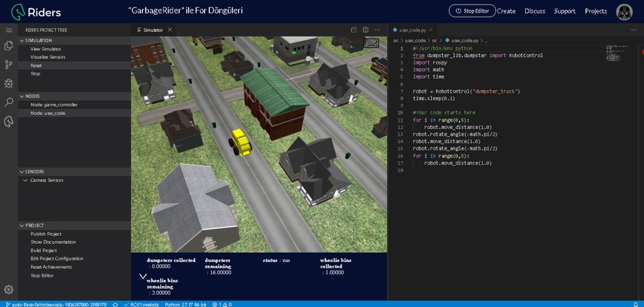
Task: Open the Explorer files icon in the sidebar
Action: pos(9,46)
